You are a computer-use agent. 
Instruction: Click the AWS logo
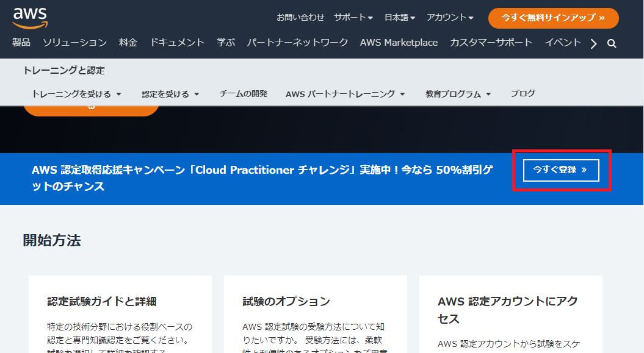[30, 18]
